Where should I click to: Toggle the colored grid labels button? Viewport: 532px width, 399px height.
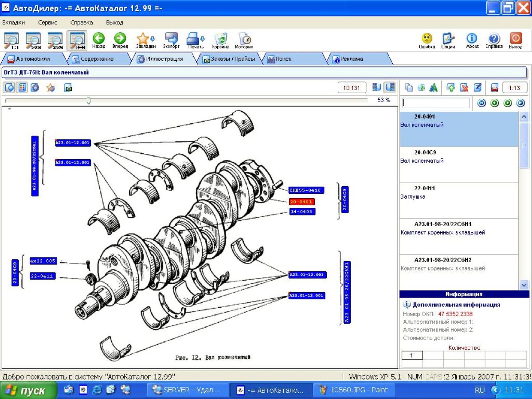pos(21,88)
